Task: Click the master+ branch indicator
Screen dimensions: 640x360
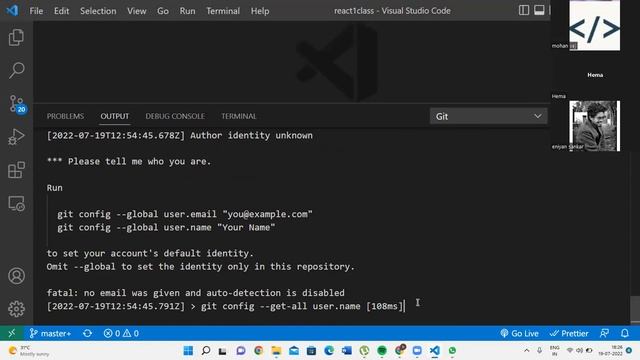Action: (50, 333)
